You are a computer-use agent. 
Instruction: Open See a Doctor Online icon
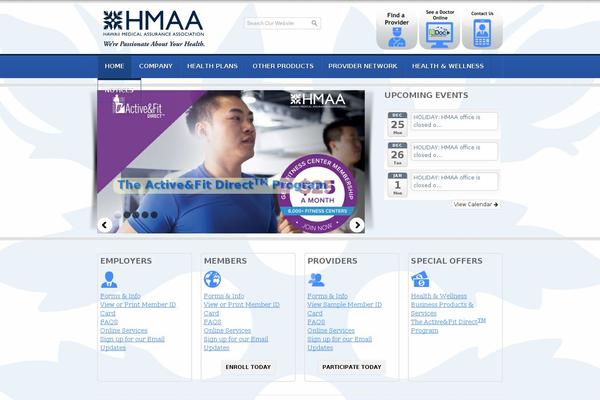[440, 30]
